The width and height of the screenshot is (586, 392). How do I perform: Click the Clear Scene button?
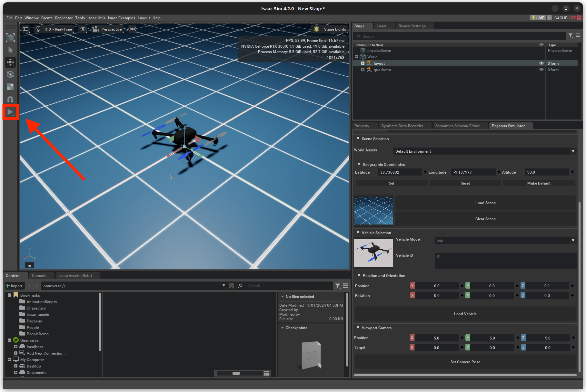click(x=485, y=219)
